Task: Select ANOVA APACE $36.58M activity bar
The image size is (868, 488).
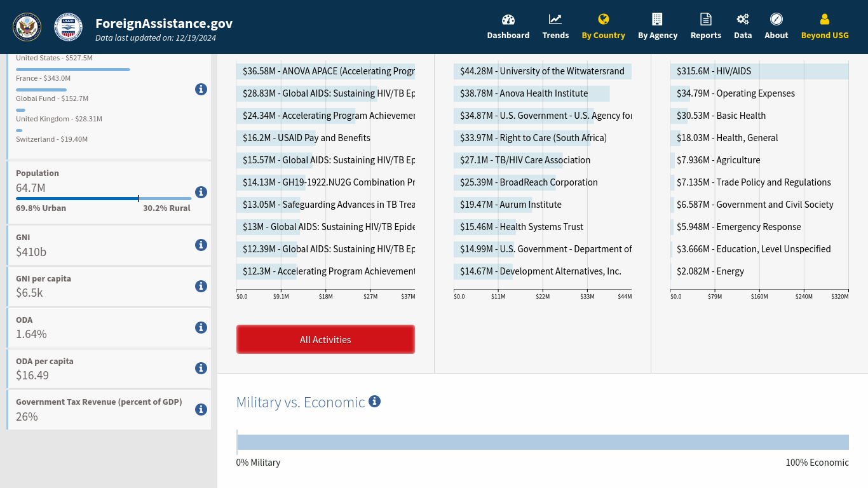Action: pos(325,71)
